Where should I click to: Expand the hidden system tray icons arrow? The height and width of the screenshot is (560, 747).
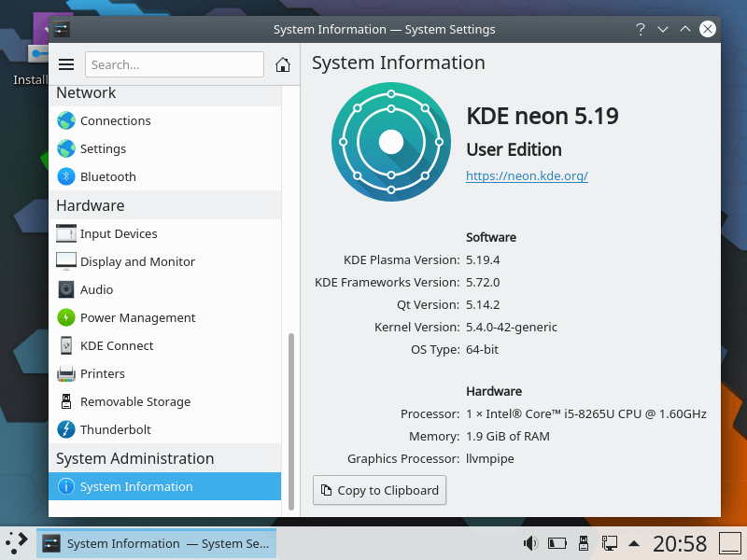pyautogui.click(x=634, y=542)
